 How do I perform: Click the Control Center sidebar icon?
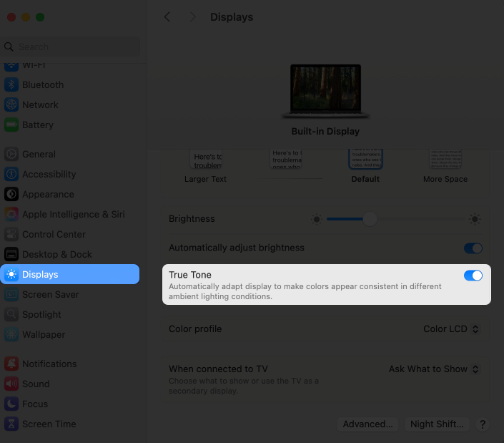(11, 234)
